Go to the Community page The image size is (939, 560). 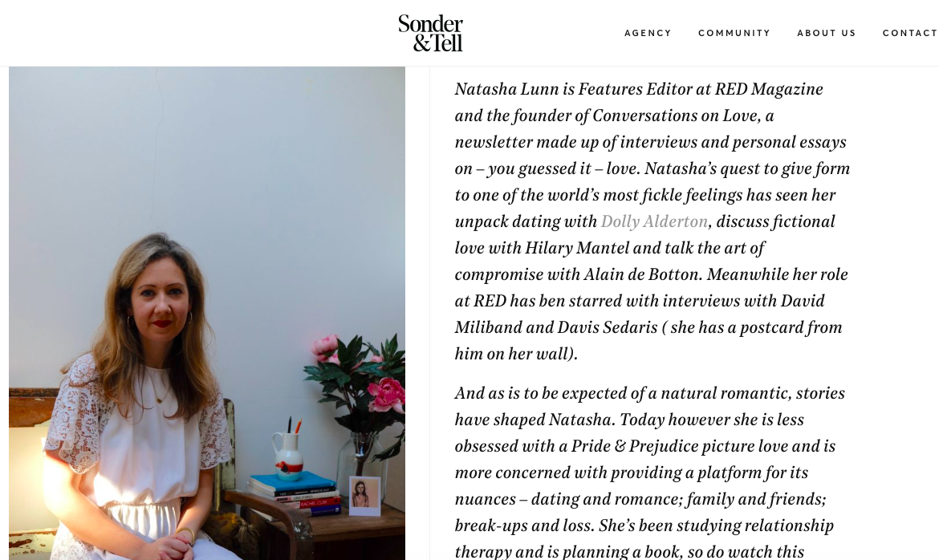(x=734, y=34)
